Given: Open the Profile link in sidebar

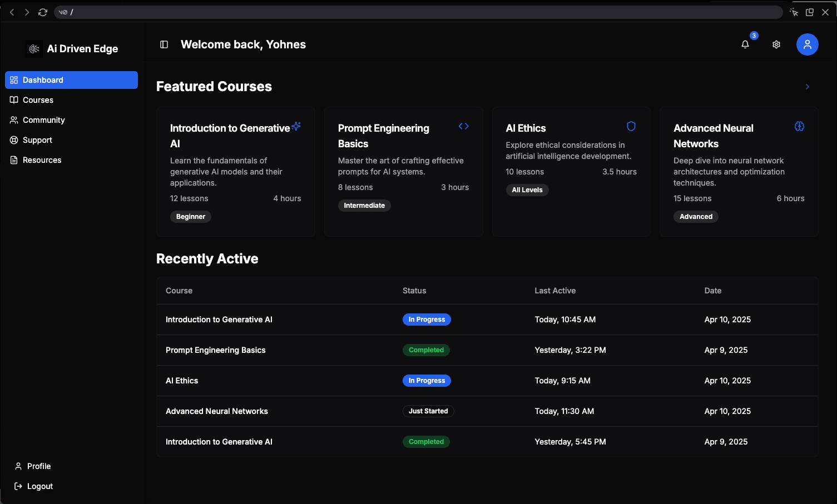Looking at the screenshot, I should tap(38, 466).
